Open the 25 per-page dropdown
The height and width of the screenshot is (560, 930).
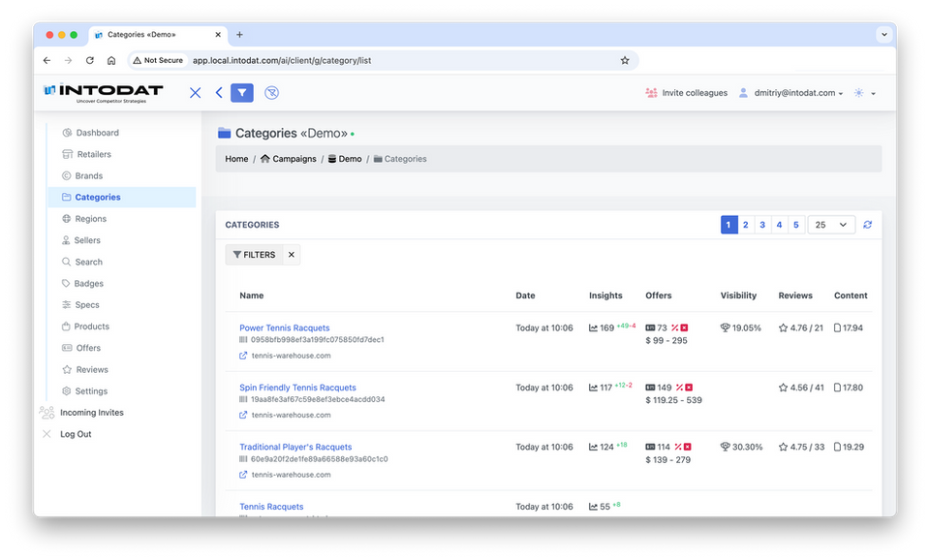pos(831,225)
